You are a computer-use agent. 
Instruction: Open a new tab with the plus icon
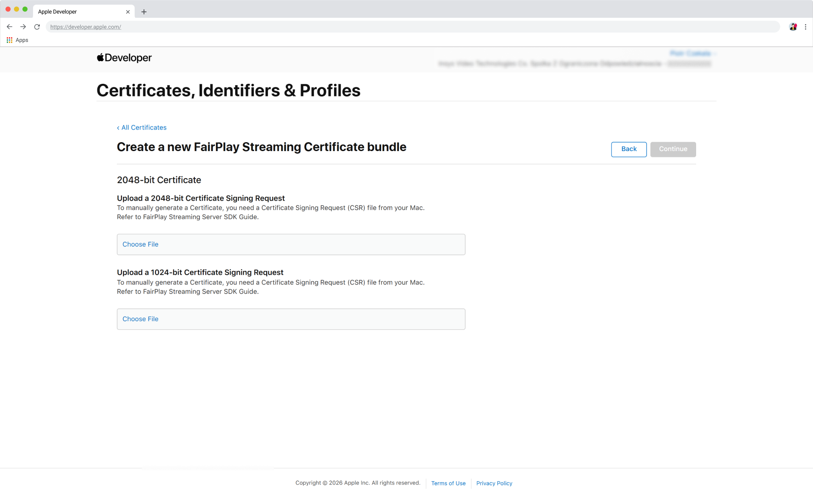[144, 12]
